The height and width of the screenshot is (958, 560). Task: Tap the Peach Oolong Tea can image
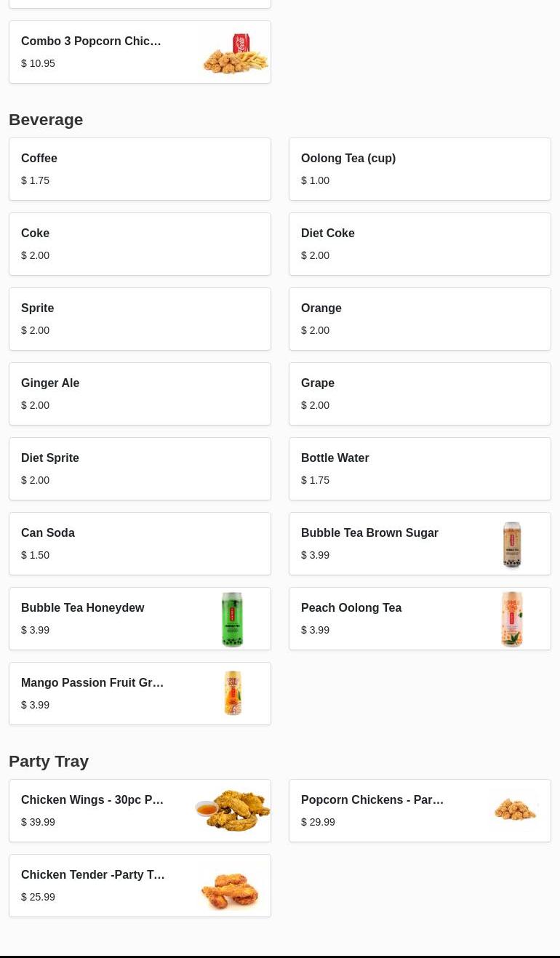pyautogui.click(x=512, y=619)
